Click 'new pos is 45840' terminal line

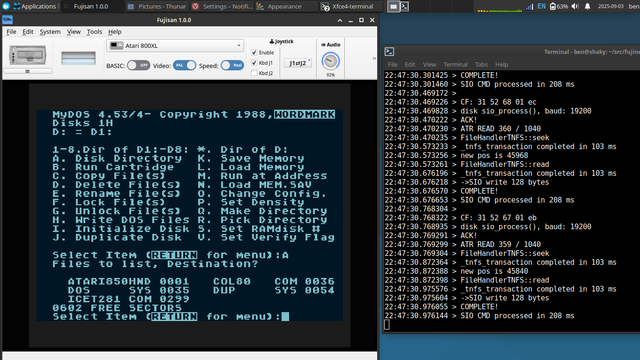coord(494,271)
